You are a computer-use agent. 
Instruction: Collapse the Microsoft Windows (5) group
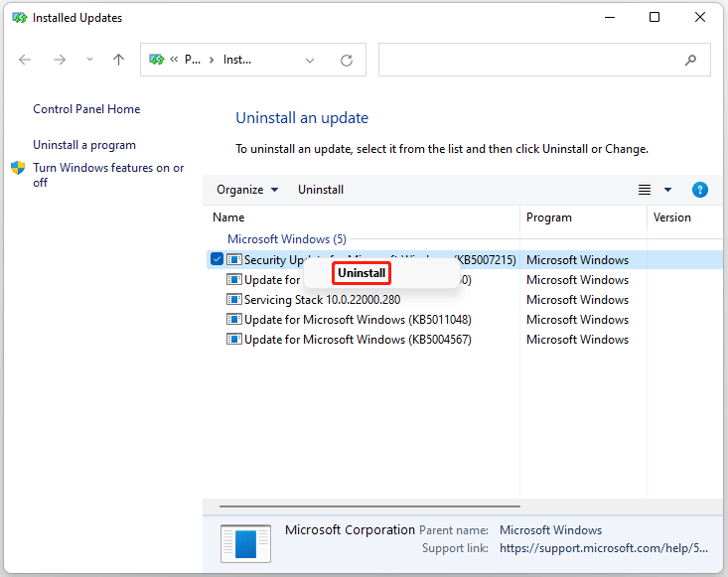tap(287, 239)
